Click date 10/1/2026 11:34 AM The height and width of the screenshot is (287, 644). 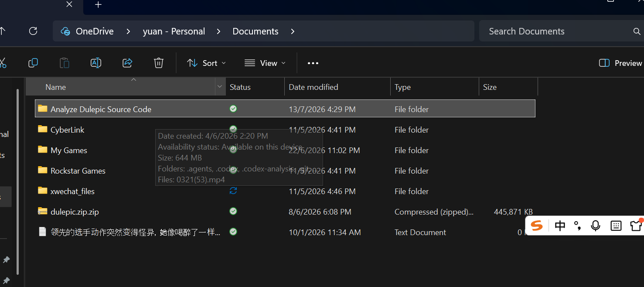[325, 232]
